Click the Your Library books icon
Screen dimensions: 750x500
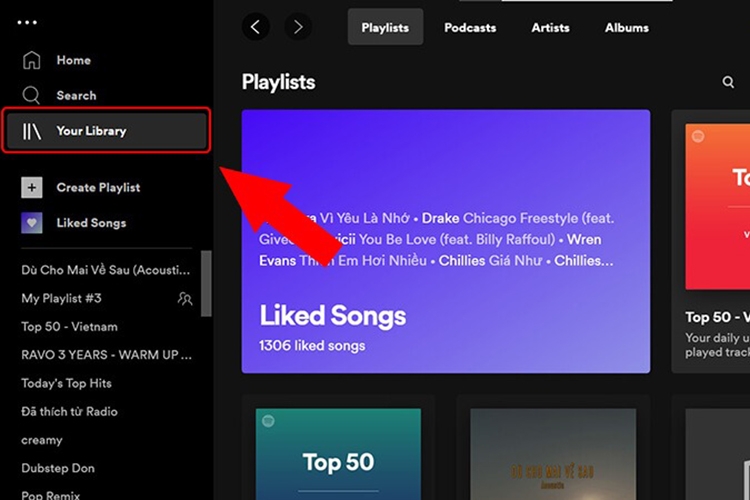click(x=32, y=131)
